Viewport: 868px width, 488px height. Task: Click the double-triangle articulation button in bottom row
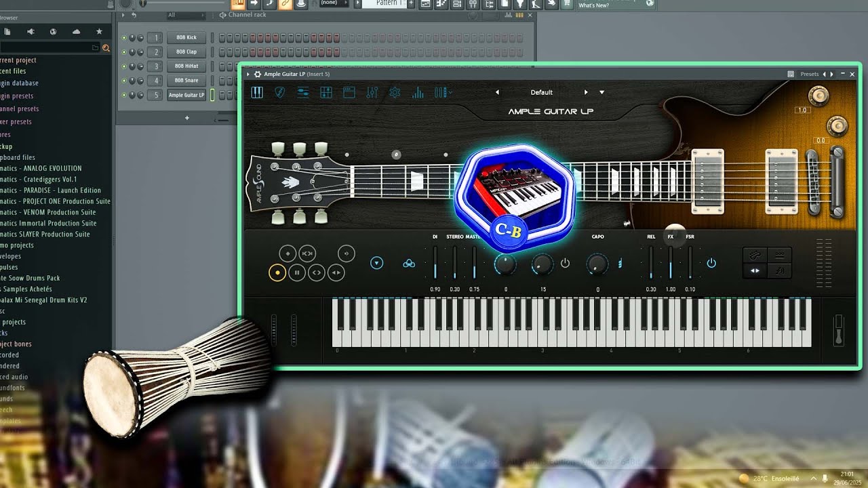point(336,272)
